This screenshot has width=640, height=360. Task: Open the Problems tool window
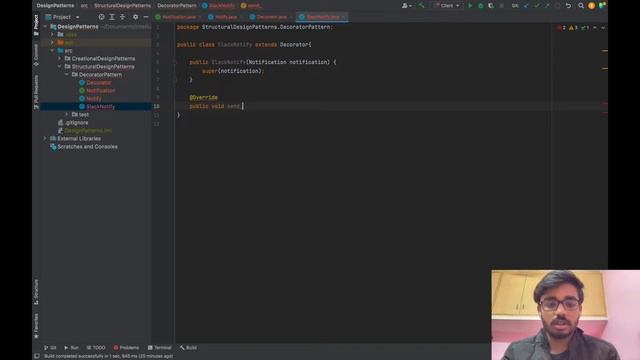coord(126,348)
